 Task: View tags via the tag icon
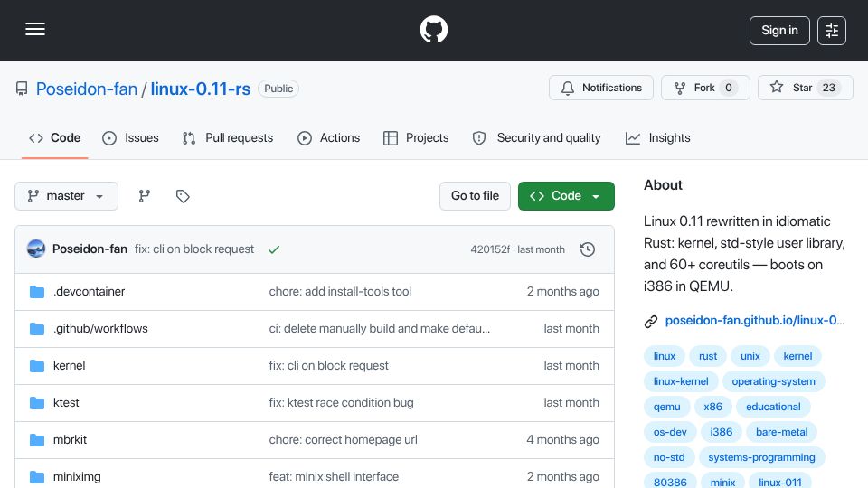183,196
